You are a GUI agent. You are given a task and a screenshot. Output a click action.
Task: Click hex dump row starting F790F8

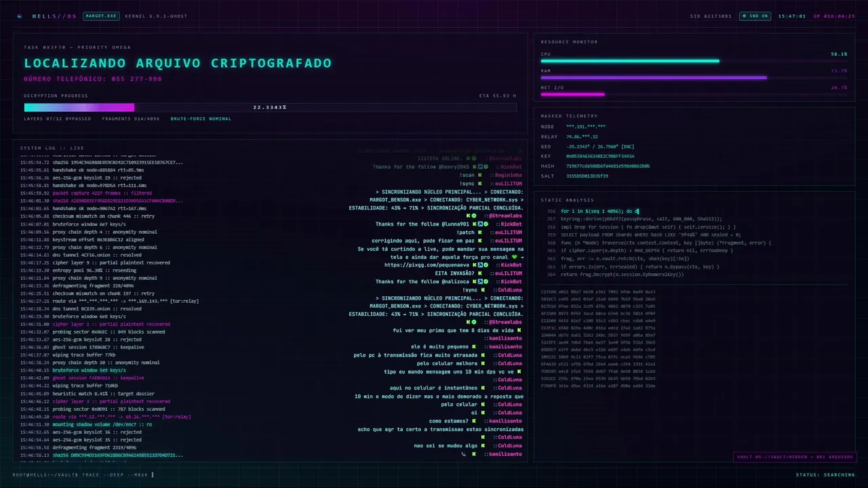pos(598,386)
